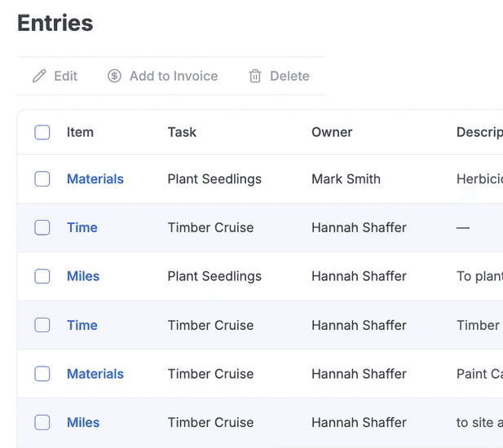Toggle the select-all checkbox in header
Screen dimensions: 503x448
click(42, 132)
